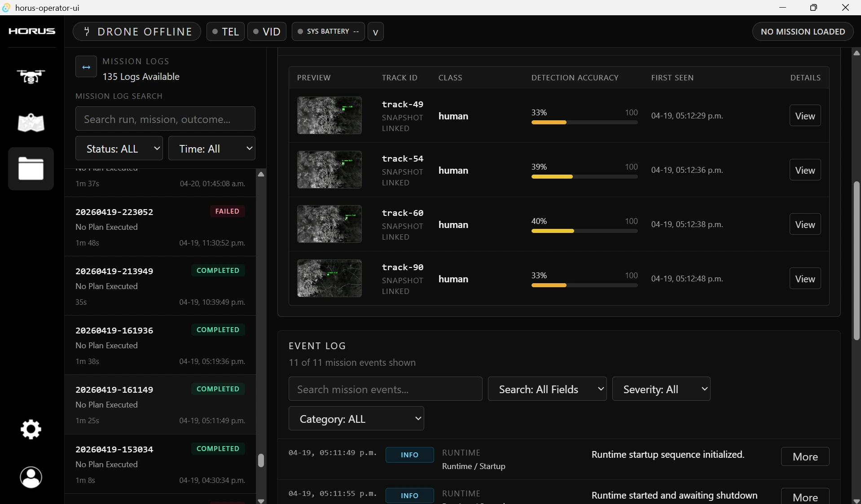Screen dimensions: 861x504
Task: Click '11 of 11 mission events shown' text
Action: coord(352,363)
